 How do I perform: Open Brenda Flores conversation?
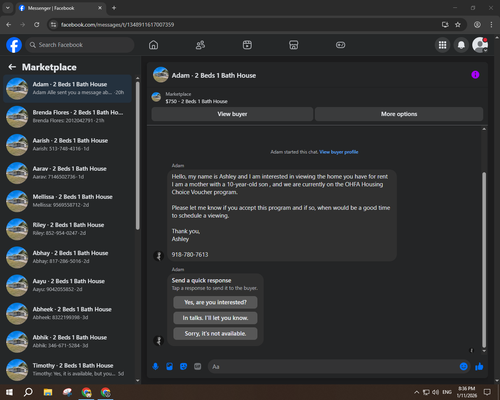pyautogui.click(x=67, y=117)
